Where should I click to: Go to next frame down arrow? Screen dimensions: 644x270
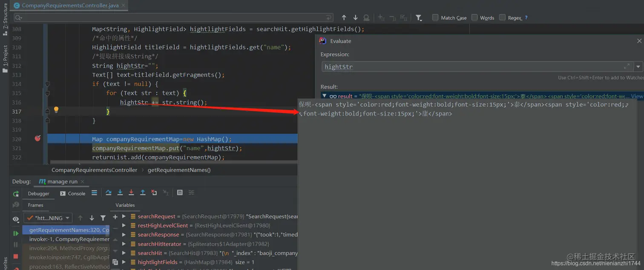click(92, 218)
